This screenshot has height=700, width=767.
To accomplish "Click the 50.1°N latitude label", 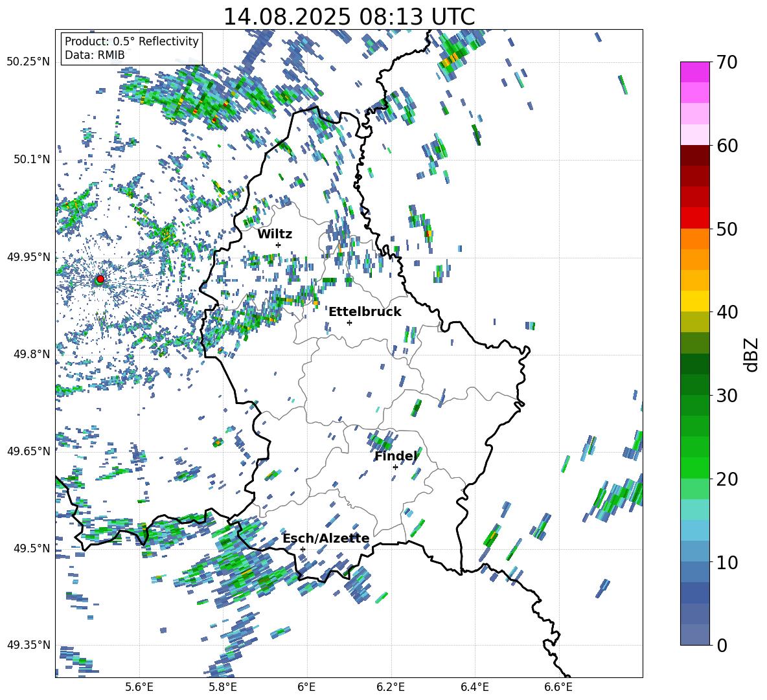I will [x=32, y=159].
